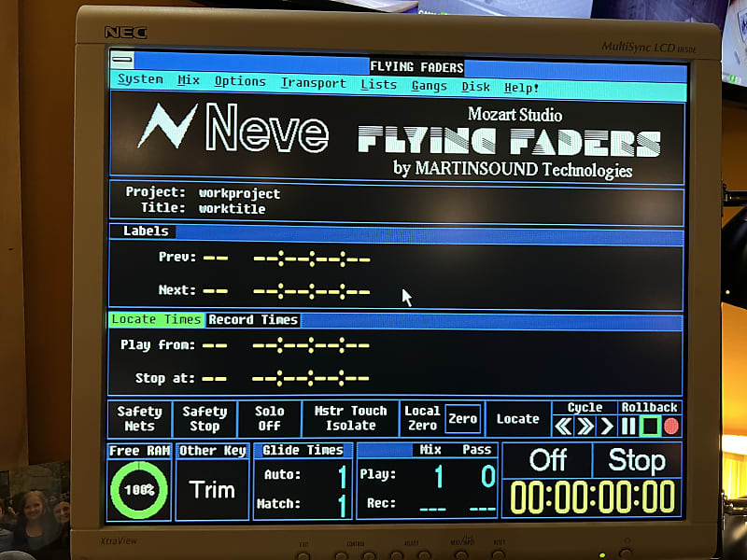Enable Safety Nets

[x=138, y=418]
